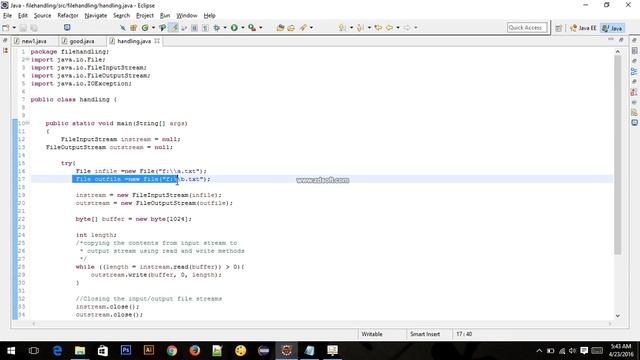Switch to the Java EE perspective
Screen dimensions: 640x360
583,28
